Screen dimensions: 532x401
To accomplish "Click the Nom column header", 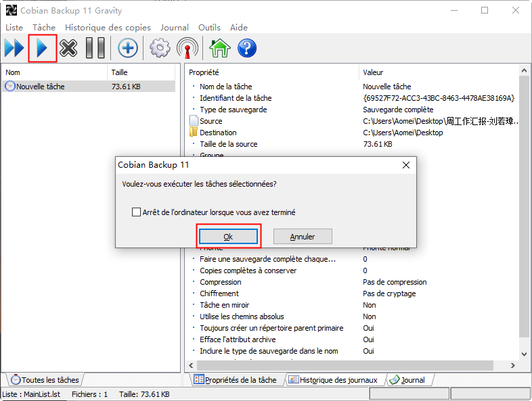I will coord(55,72).
